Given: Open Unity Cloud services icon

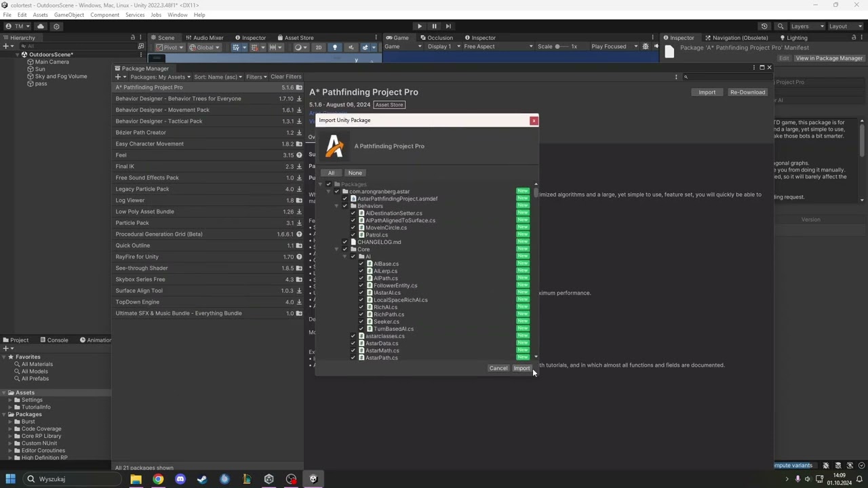Looking at the screenshot, I should (x=41, y=26).
